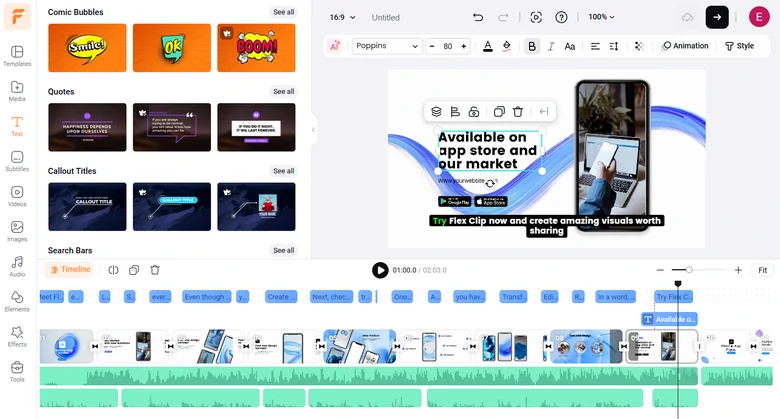Toggle the lock icon in floating toolbar

point(474,111)
